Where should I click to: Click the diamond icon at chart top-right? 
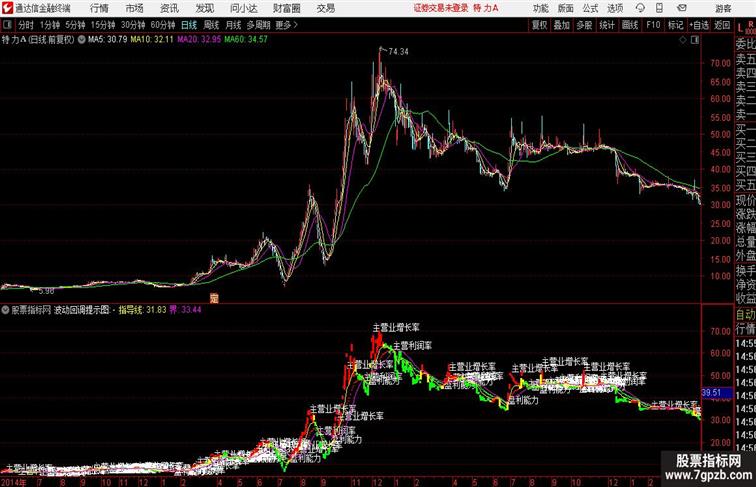point(683,40)
